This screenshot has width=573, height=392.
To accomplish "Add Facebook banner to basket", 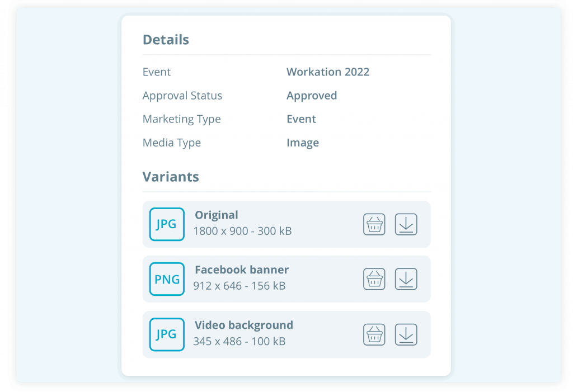I will point(374,279).
